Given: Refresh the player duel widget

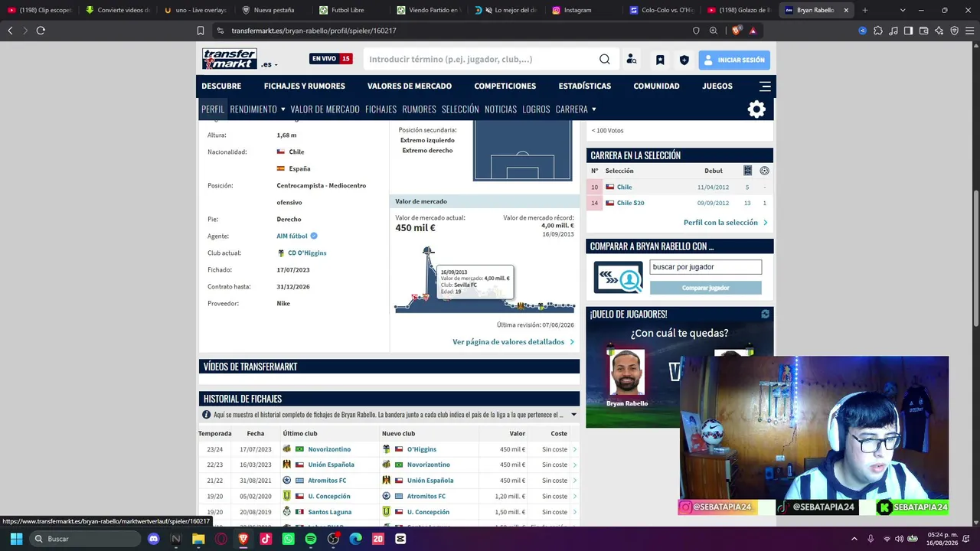Looking at the screenshot, I should click(x=765, y=314).
